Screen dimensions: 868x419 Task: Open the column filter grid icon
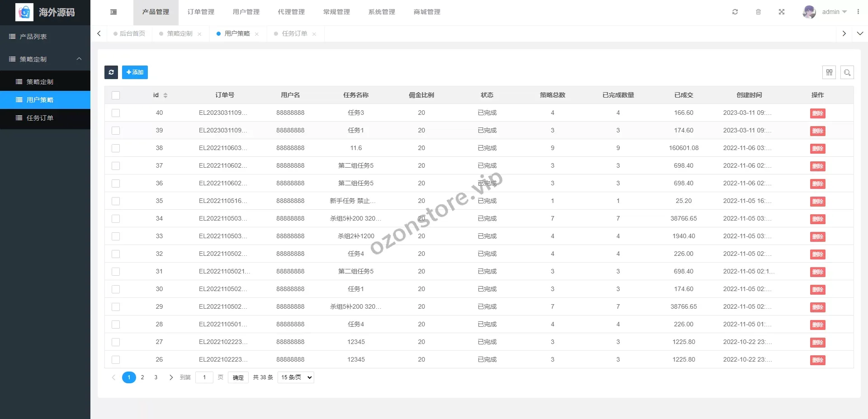coord(829,72)
